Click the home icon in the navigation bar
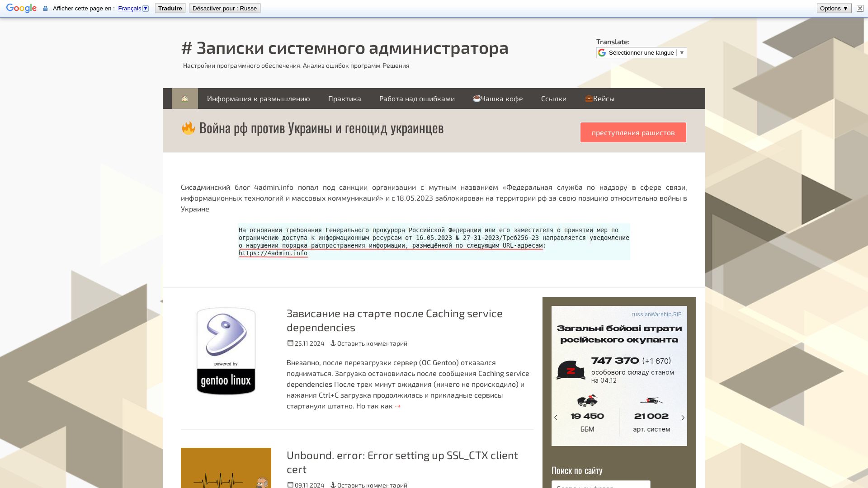868x488 pixels. tap(184, 99)
